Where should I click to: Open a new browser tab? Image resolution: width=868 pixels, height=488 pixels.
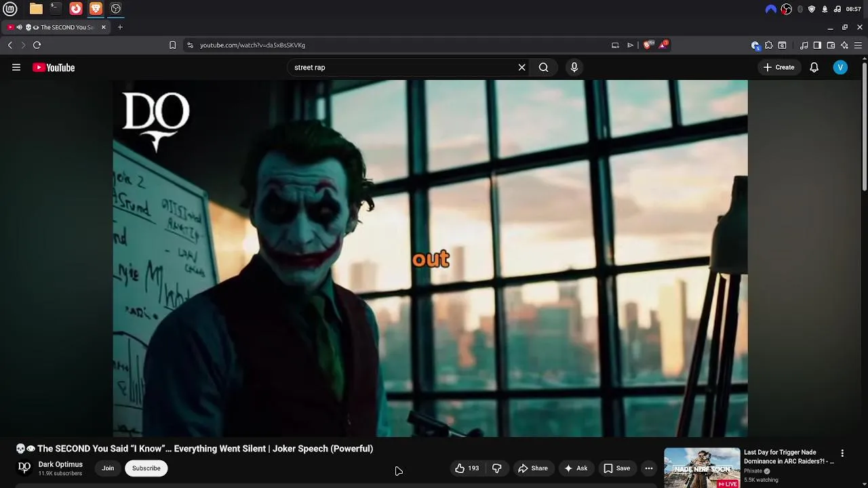(120, 27)
